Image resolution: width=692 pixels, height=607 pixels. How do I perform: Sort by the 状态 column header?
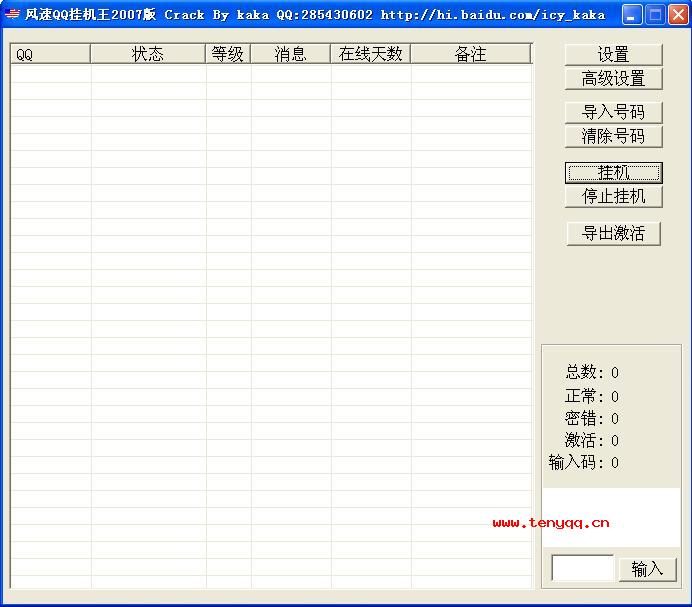[x=148, y=54]
